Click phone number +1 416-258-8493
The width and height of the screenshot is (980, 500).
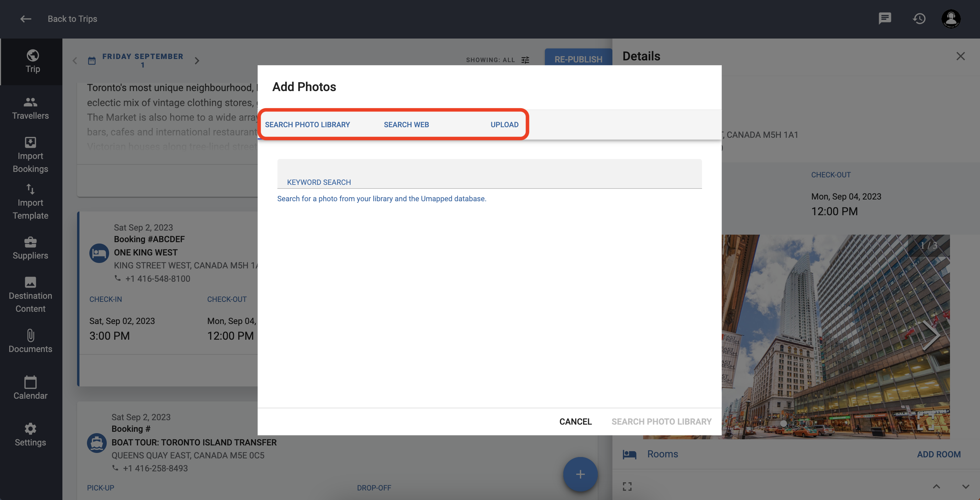coord(155,468)
